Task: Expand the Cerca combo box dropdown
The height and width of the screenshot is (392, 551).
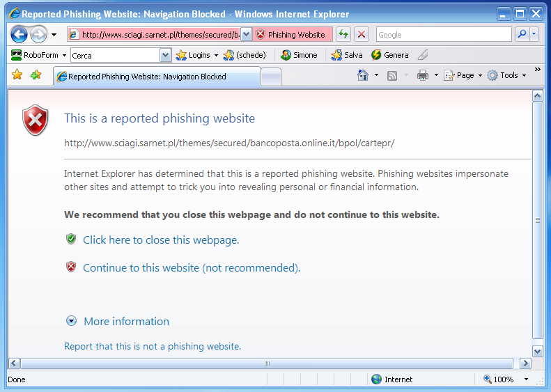Action: (165, 55)
